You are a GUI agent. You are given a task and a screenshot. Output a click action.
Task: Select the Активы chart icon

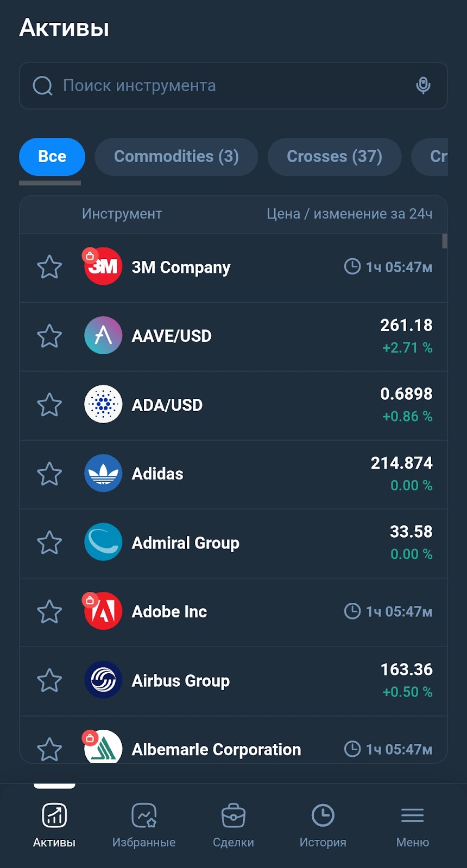click(54, 815)
